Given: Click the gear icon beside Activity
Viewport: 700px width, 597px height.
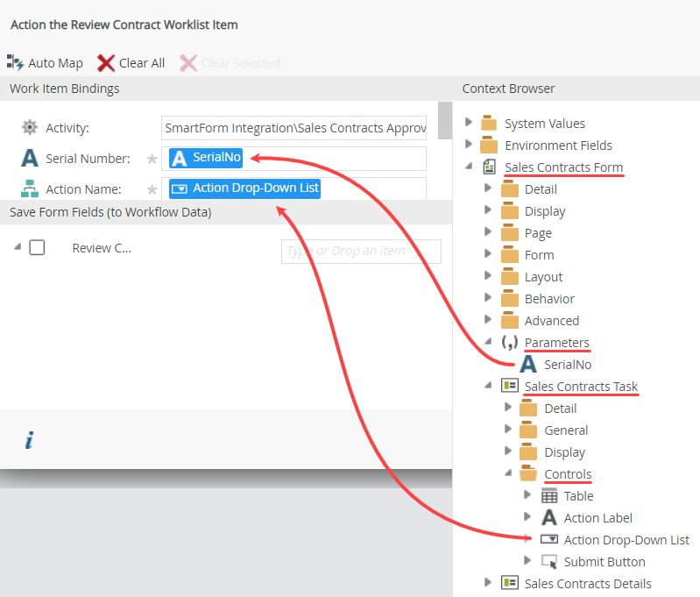Looking at the screenshot, I should [30, 127].
